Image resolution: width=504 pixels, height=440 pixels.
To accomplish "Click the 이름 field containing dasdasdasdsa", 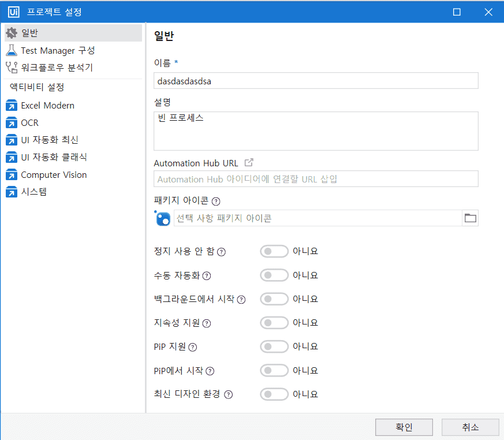I will click(316, 81).
